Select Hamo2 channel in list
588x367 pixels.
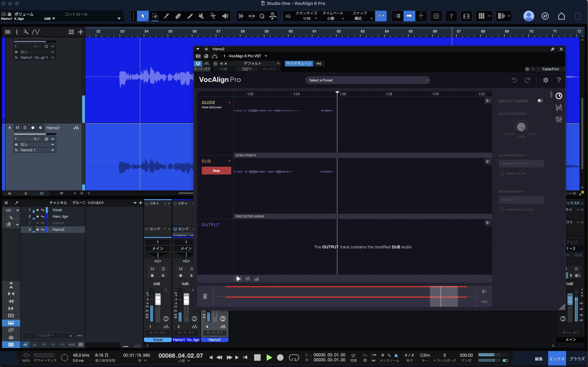coord(53,229)
